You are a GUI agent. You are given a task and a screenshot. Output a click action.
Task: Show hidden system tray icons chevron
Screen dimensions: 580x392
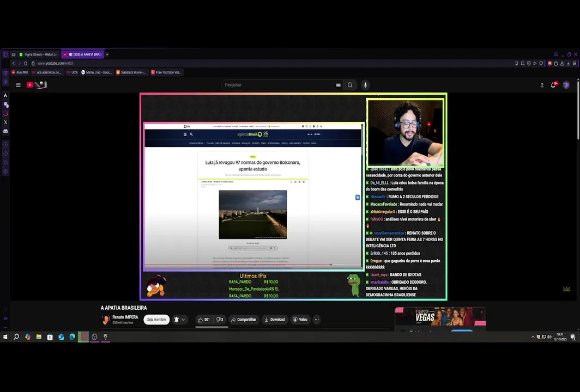533,337
